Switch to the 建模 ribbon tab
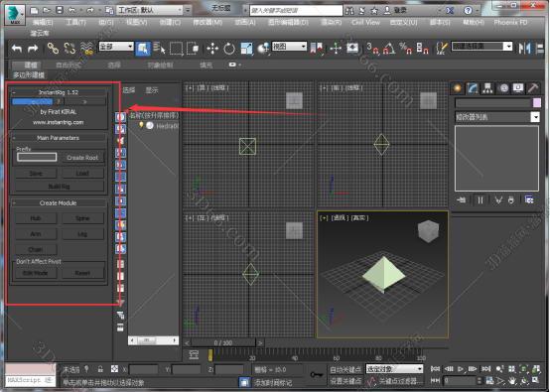The image size is (550, 392). coord(31,65)
